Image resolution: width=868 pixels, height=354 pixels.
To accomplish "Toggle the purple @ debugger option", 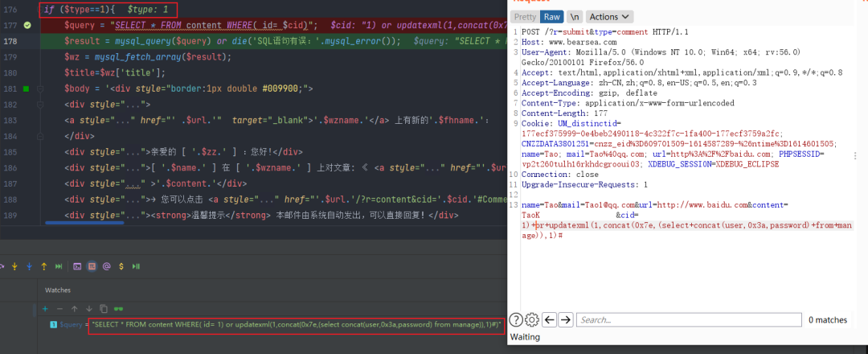I will pyautogui.click(x=107, y=266).
